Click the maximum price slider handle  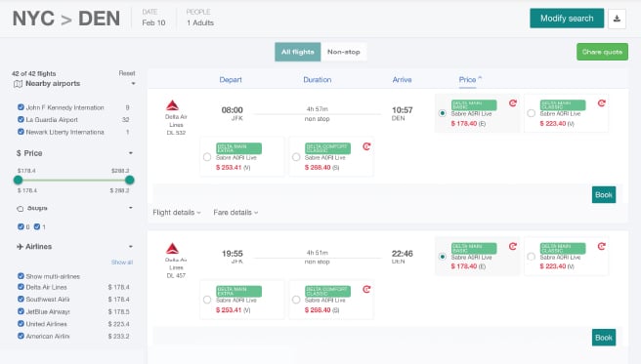point(130,180)
